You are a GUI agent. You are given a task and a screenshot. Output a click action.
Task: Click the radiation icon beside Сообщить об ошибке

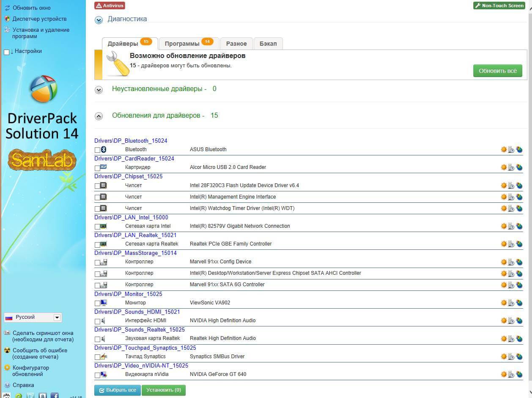tap(7, 351)
